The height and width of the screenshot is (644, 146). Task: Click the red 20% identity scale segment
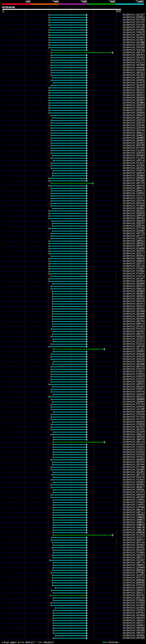16,4
